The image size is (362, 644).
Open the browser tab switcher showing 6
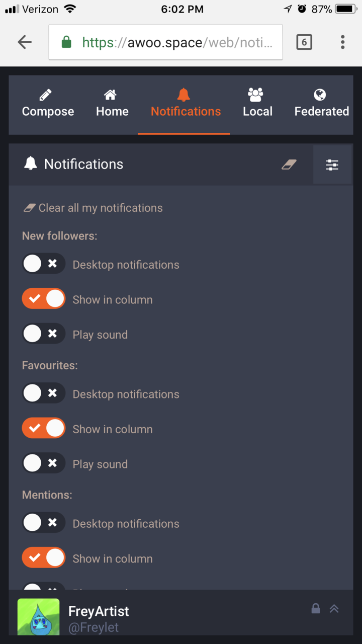coord(304,42)
